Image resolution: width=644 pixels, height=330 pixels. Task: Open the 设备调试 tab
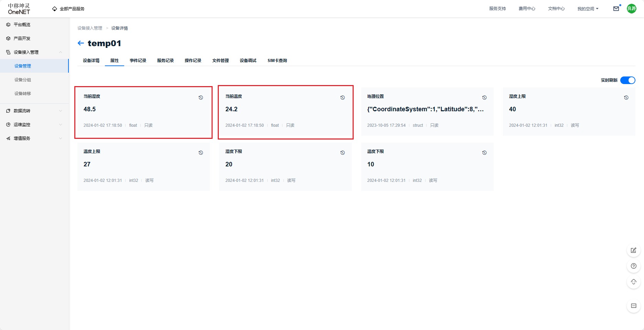point(248,61)
